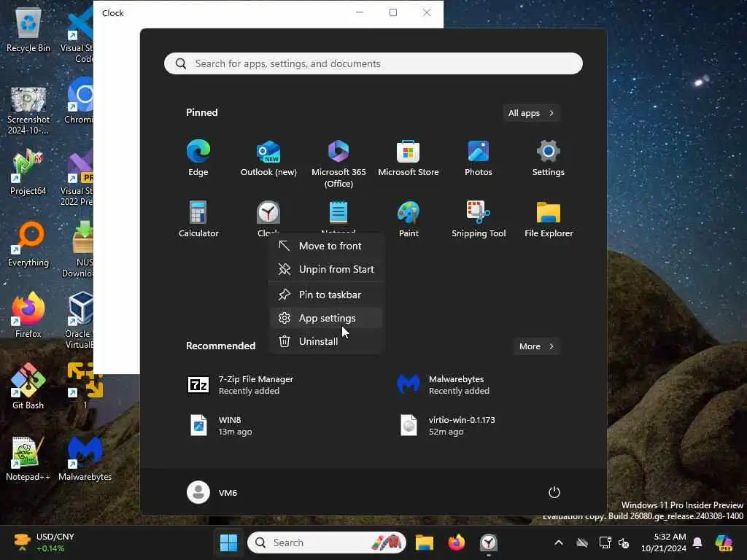Choose Uninstall in context menu

pos(326,341)
